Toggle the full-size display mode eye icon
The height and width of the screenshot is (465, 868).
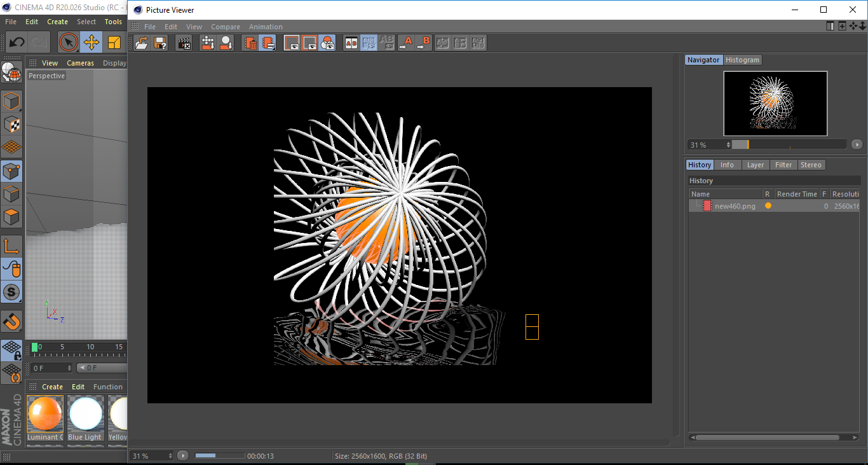pos(292,43)
